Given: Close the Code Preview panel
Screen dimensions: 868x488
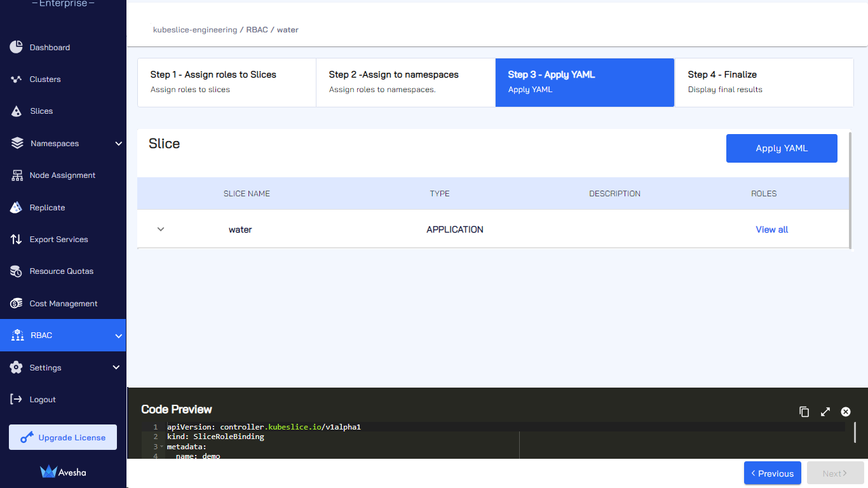Looking at the screenshot, I should click(x=846, y=412).
